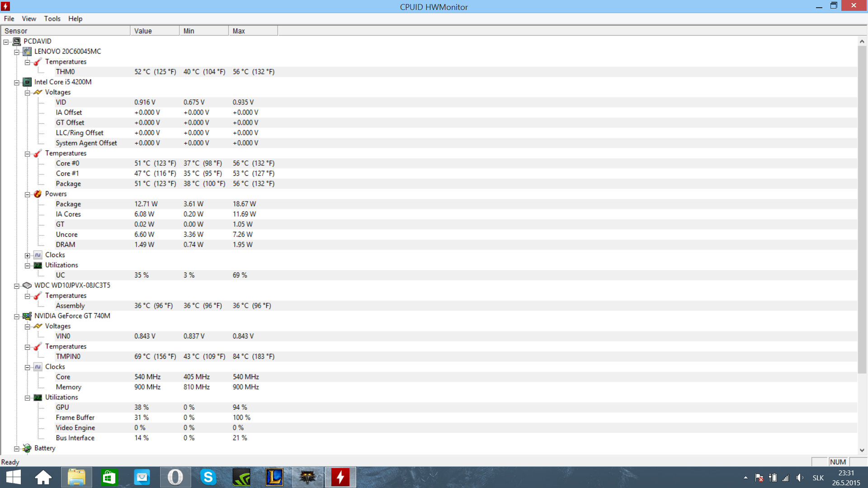
Task: Collapse the Powers section
Action: [27, 194]
